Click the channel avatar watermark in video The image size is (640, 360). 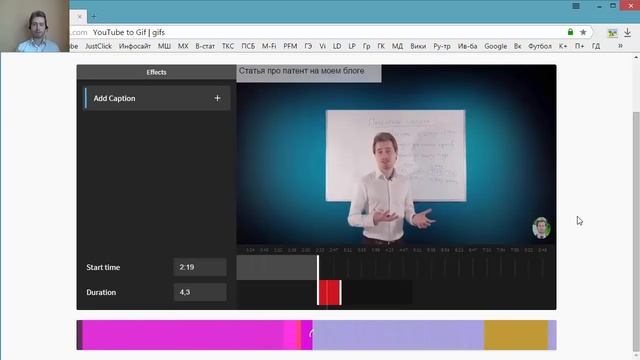(541, 228)
